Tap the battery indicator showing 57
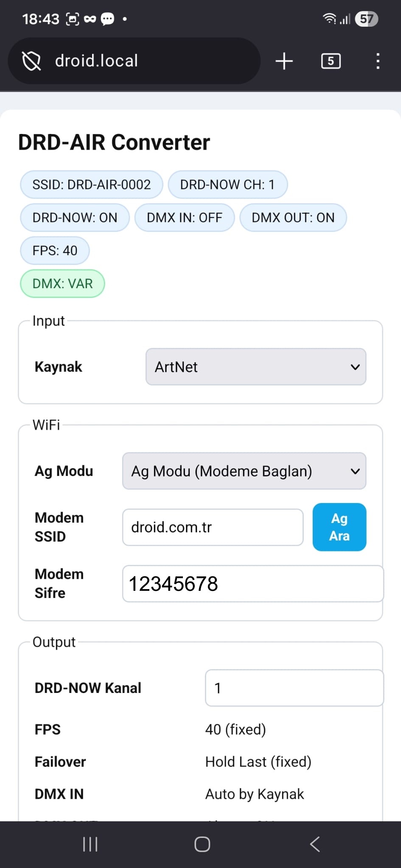 tap(367, 19)
